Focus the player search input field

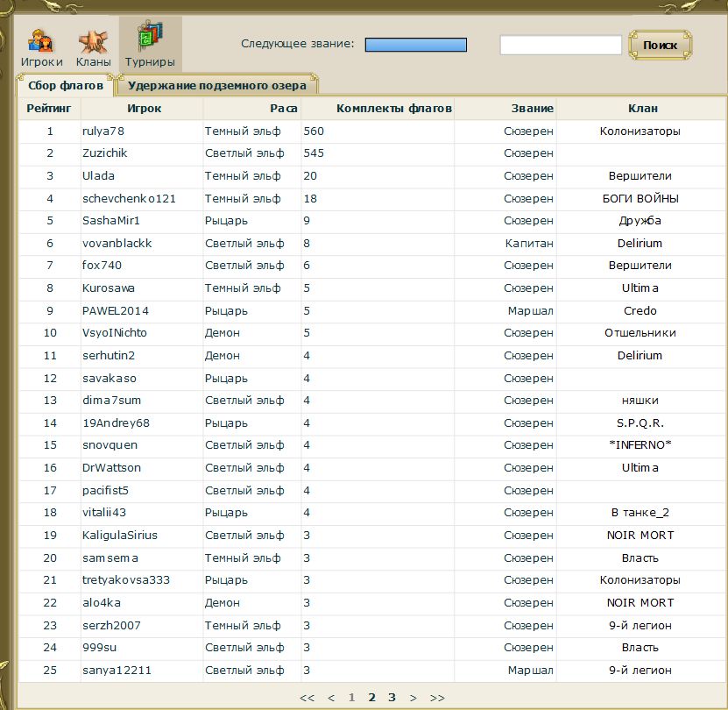click(561, 45)
